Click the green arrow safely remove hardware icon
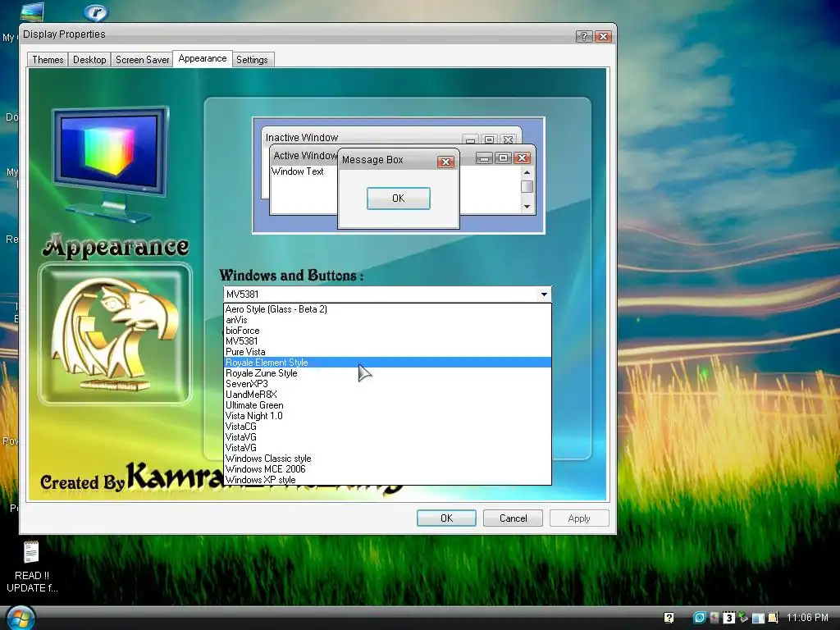The image size is (840, 630). (x=743, y=618)
